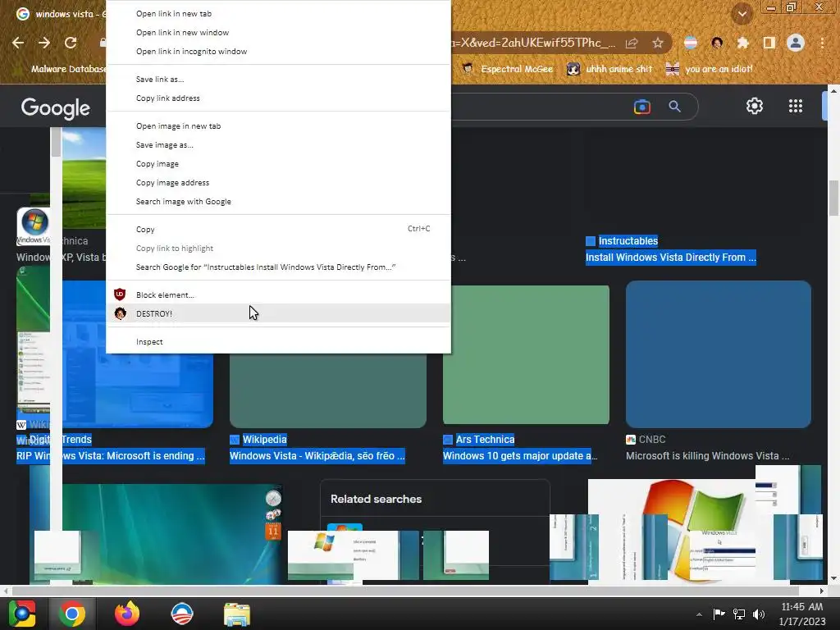Select Search image with Google
Screen dimensions: 840x630
pos(278,202)
